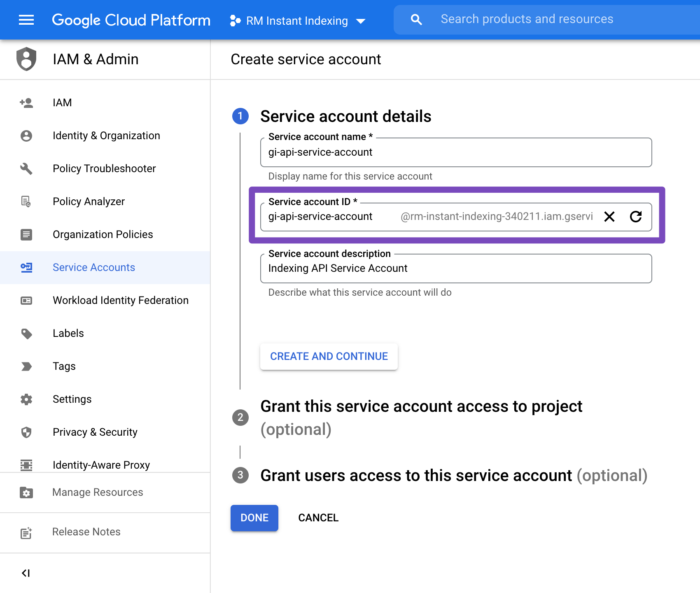The image size is (700, 593).
Task: Open the RM Instant Indexing project dropdown
Action: 361,20
